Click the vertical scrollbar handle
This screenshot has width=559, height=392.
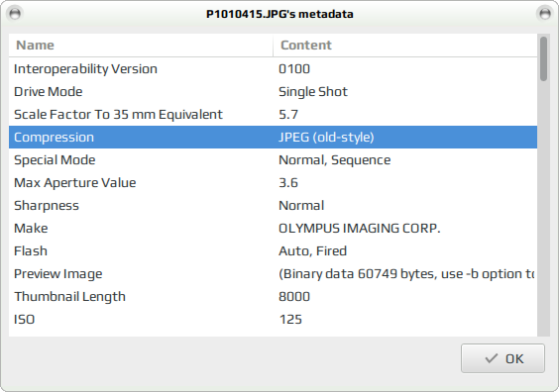[x=543, y=59]
